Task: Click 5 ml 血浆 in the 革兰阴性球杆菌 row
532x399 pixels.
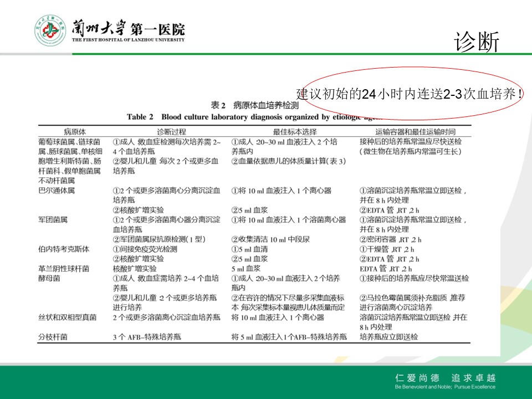Action: click(246, 269)
